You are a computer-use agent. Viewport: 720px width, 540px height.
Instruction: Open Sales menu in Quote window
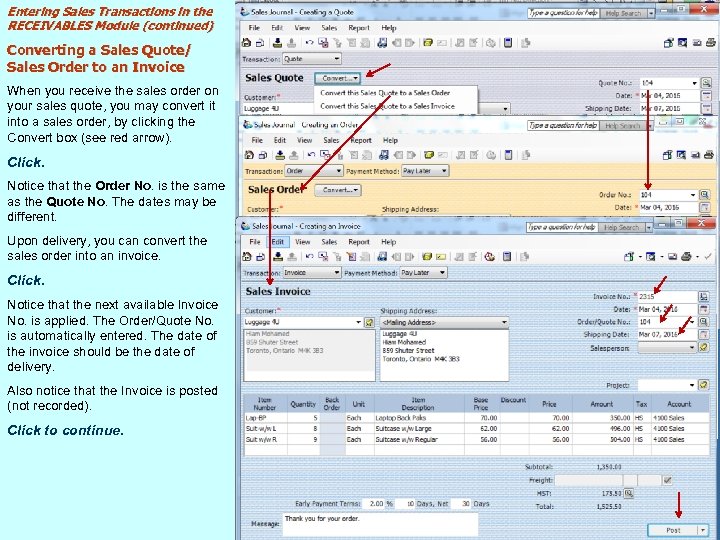(329, 28)
